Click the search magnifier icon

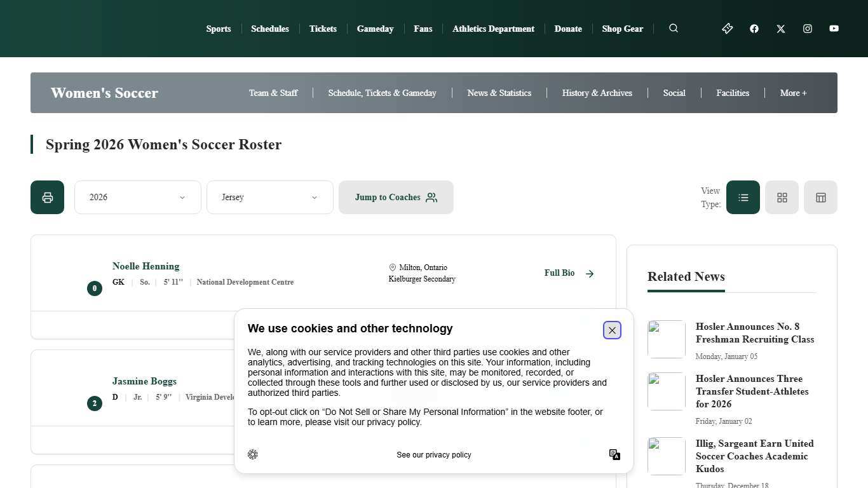click(674, 28)
